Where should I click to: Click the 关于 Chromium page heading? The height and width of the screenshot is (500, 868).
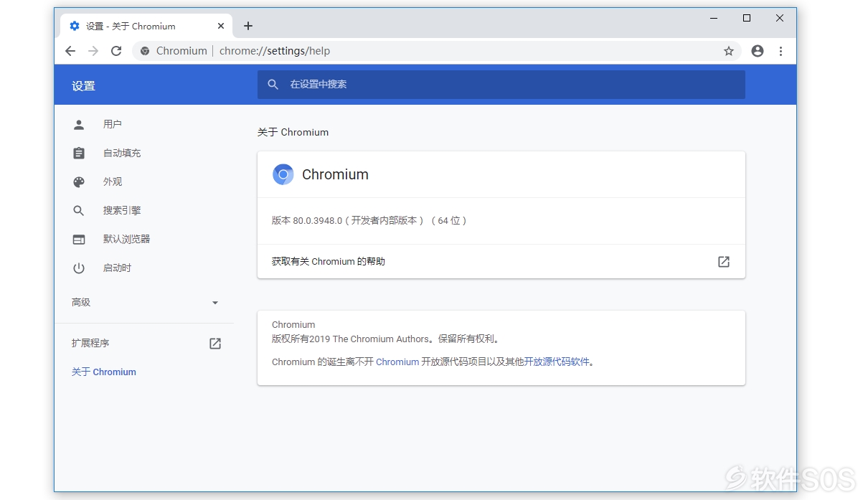(x=293, y=132)
